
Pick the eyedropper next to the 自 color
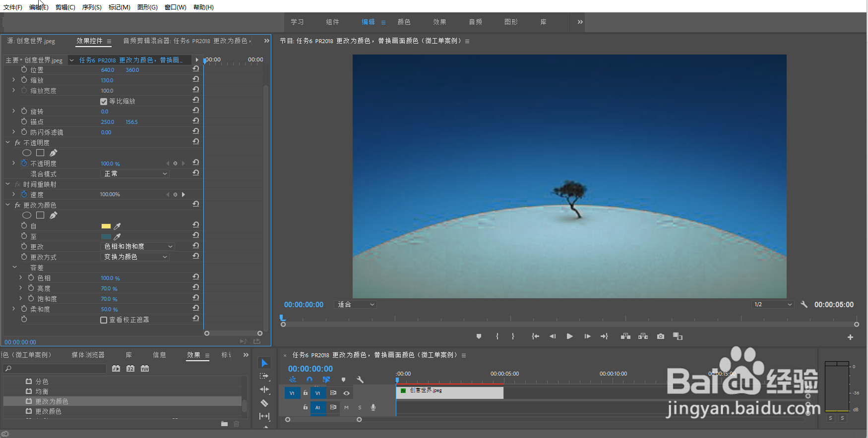click(118, 226)
